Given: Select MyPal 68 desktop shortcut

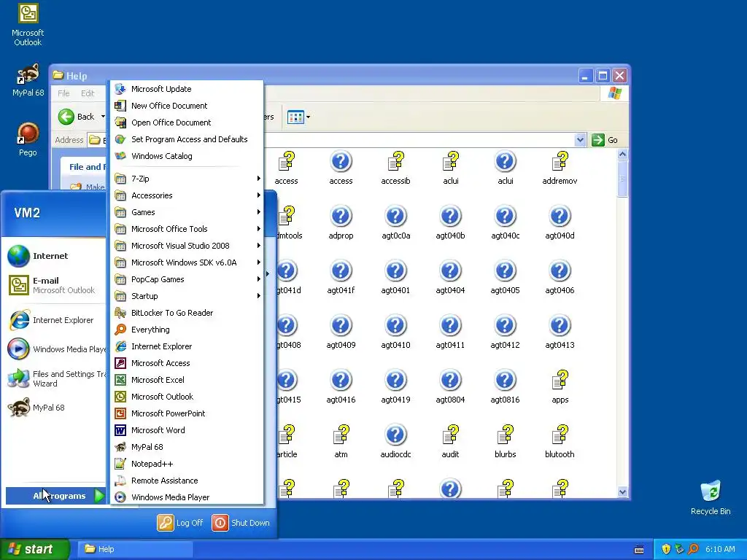Looking at the screenshot, I should point(28,80).
